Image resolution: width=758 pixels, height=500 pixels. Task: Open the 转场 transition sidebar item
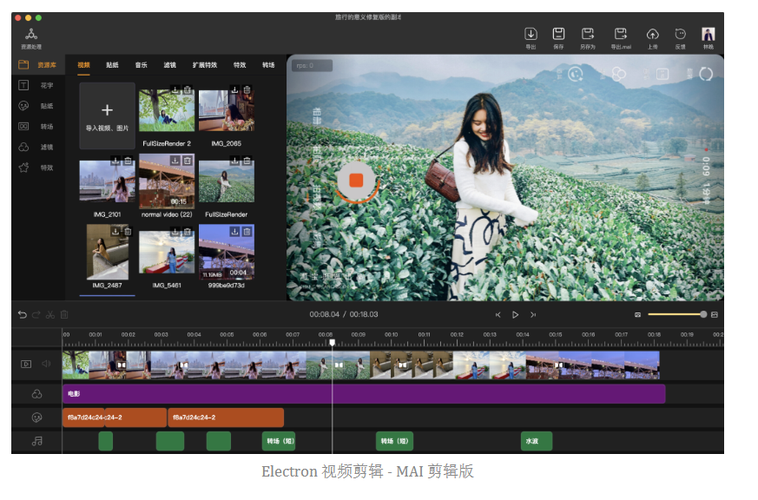point(36,127)
